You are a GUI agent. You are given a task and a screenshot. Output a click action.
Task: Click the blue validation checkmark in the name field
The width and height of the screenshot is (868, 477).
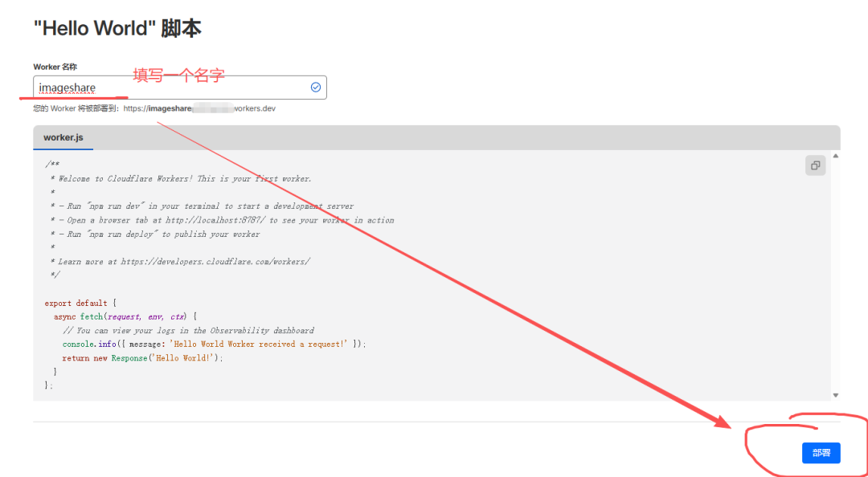[x=315, y=87]
